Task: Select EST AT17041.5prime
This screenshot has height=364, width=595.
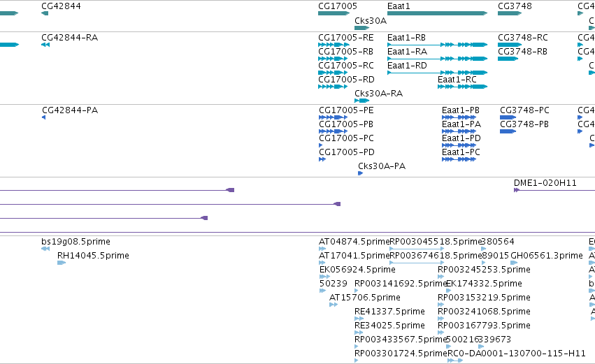Action: (x=354, y=256)
